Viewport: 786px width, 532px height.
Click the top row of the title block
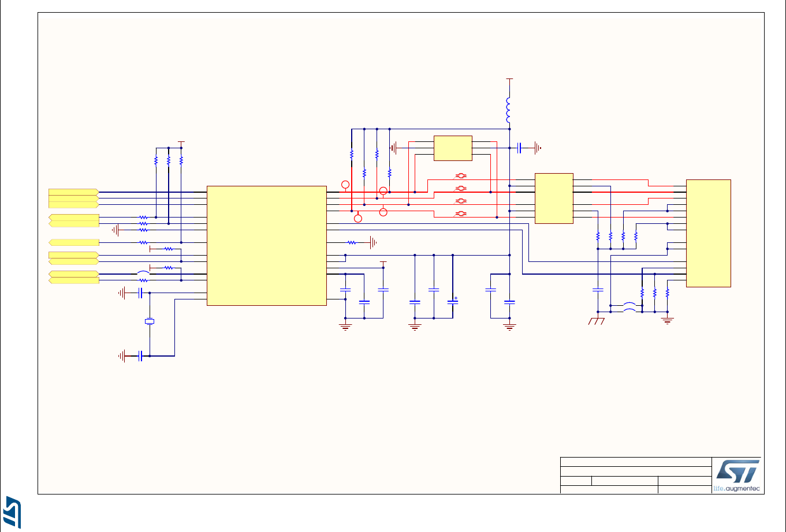636,462
